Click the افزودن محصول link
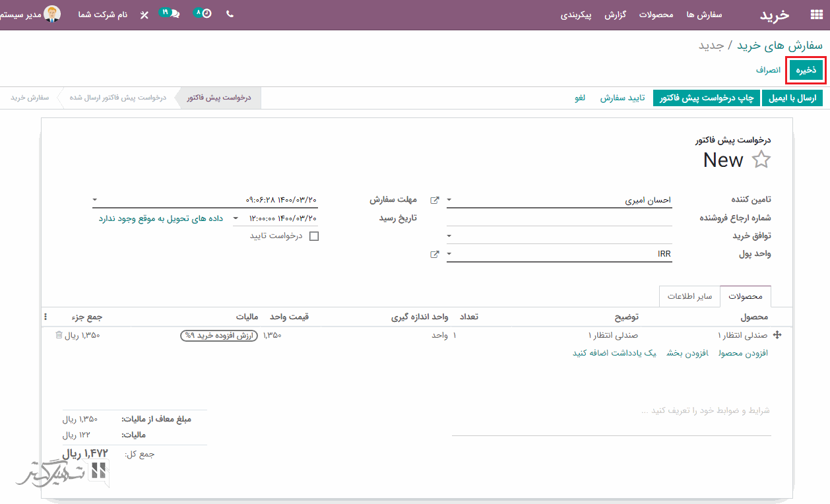Screen dimensions: 830x504 (743, 353)
